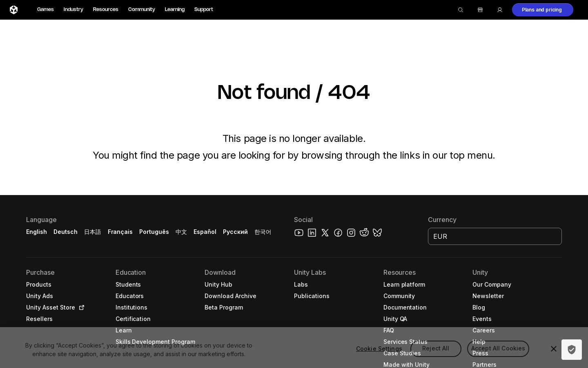This screenshot has height=368, width=588.
Task: Open the Unity Ads footer link
Action: click(x=40, y=296)
